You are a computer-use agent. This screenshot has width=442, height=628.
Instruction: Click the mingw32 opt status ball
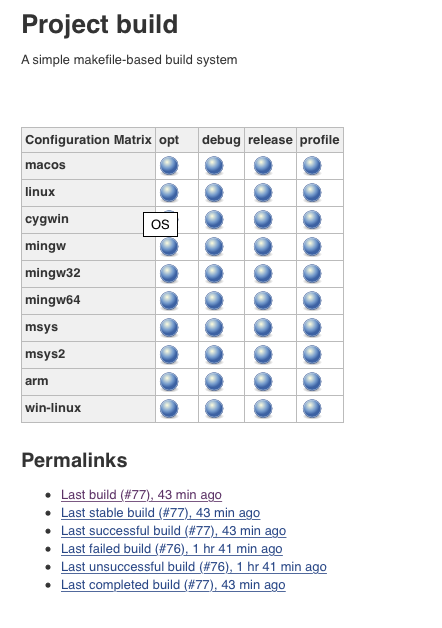point(169,274)
